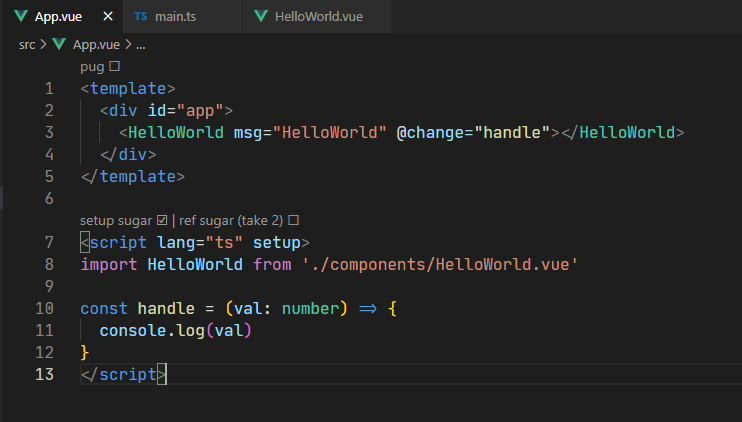This screenshot has height=422, width=742.
Task: Click line number 13 in the gutter
Action: click(44, 374)
